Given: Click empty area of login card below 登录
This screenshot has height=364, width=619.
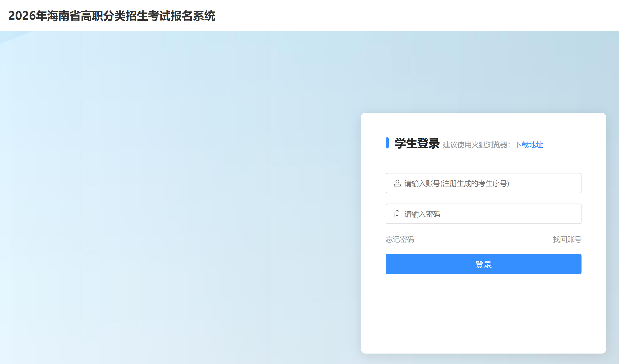Looking at the screenshot, I should click(x=483, y=314).
